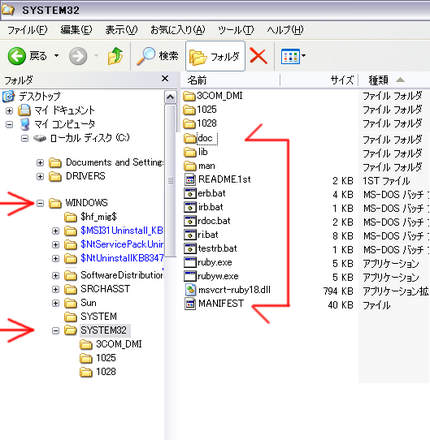Click the Forward arrow toolbar icon
The height and width of the screenshot is (440, 430).
[78, 56]
